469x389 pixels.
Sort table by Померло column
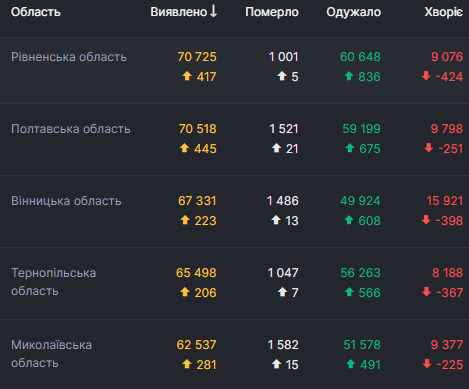click(272, 12)
